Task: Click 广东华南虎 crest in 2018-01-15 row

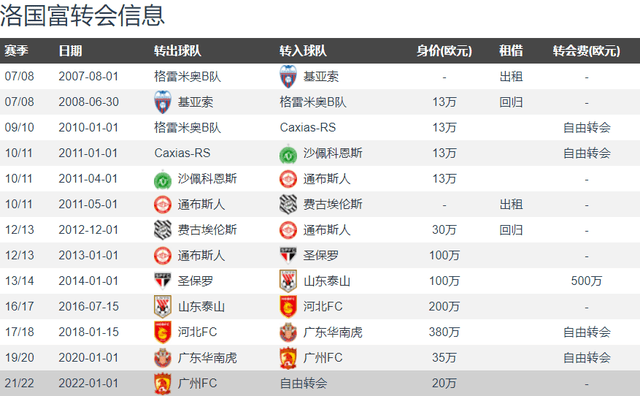Action: [x=288, y=332]
